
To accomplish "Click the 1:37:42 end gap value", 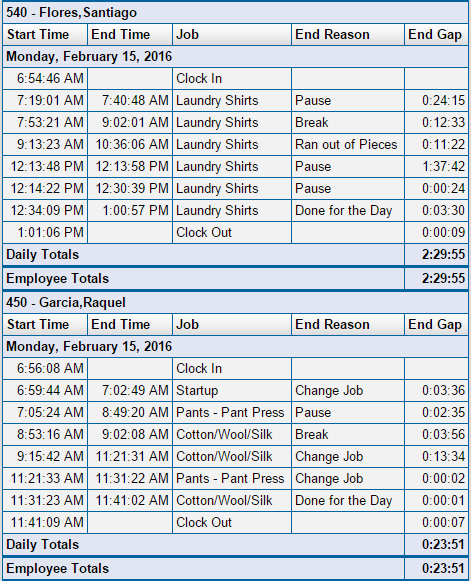I will (x=436, y=166).
